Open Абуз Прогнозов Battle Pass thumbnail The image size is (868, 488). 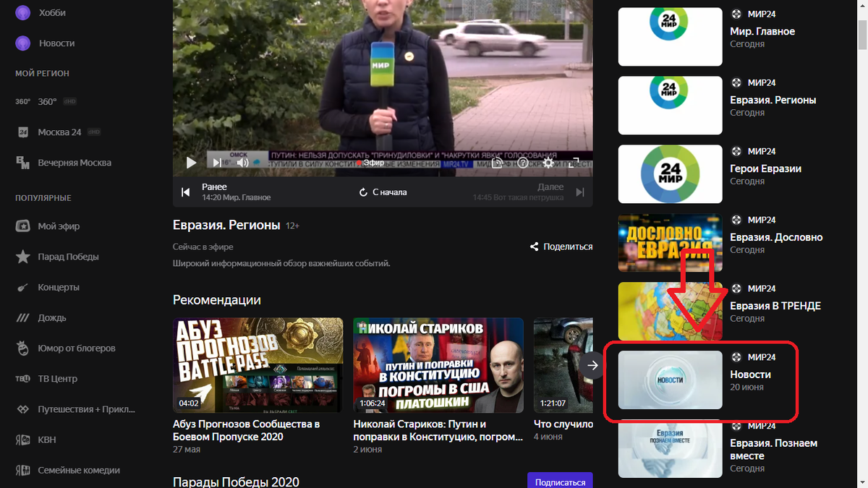click(x=258, y=365)
